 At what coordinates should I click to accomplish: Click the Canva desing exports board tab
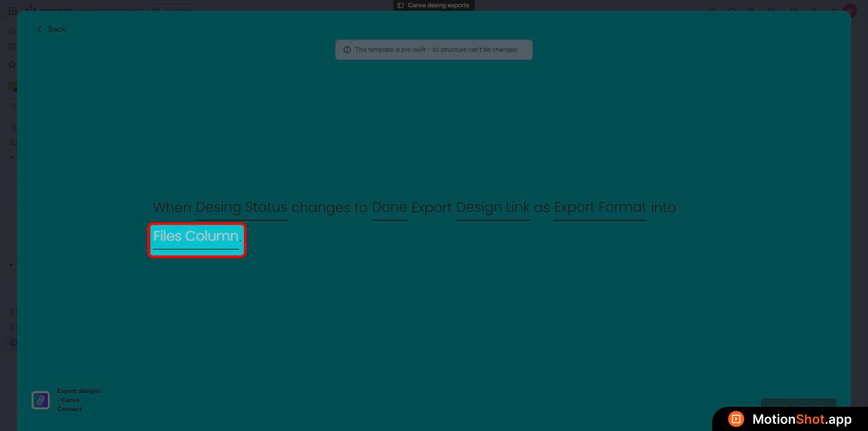pos(434,5)
